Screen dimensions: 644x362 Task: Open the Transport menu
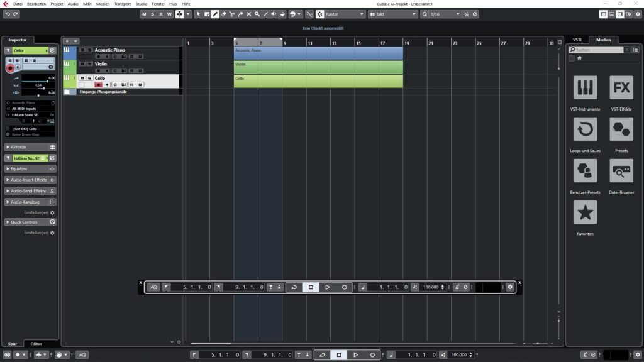click(x=123, y=4)
